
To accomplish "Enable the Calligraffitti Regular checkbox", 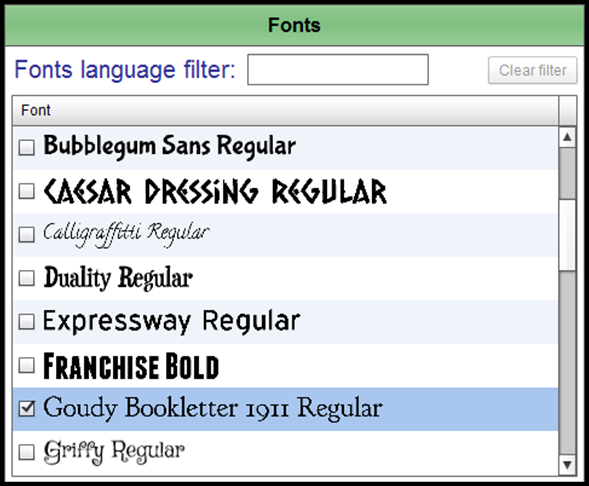I will [x=27, y=235].
